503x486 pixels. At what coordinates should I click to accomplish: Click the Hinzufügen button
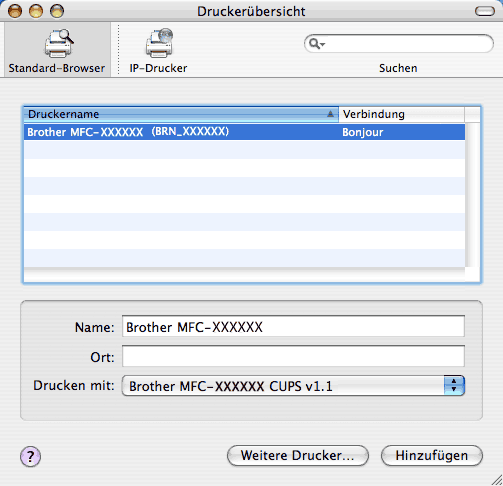tap(432, 455)
